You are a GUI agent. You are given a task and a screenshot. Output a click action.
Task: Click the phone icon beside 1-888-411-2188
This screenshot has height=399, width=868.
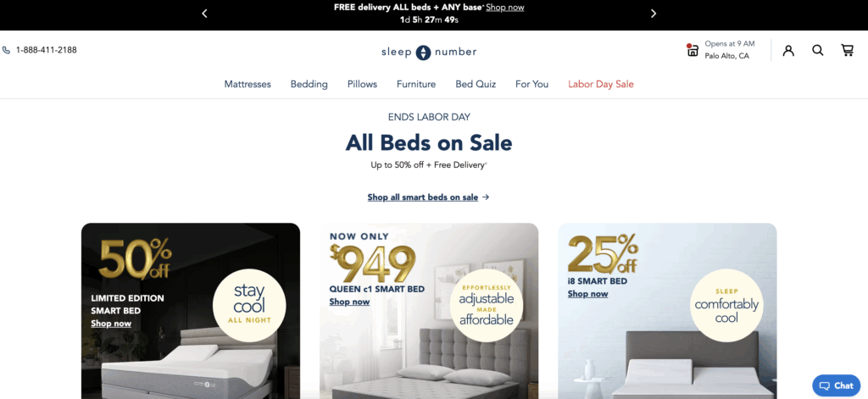point(6,50)
